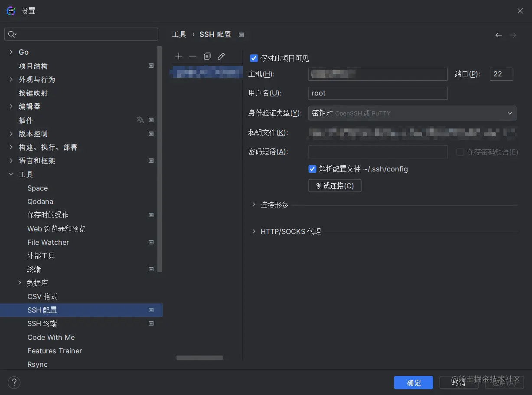This screenshot has height=395, width=532.
Task: Click the 端口 port field
Action: point(501,74)
